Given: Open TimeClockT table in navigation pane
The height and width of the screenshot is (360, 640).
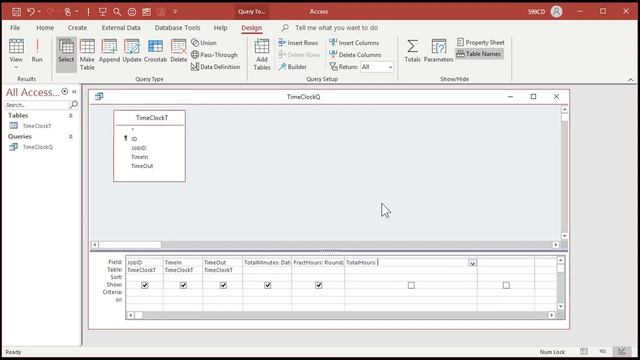Looking at the screenshot, I should pyautogui.click(x=37, y=126).
